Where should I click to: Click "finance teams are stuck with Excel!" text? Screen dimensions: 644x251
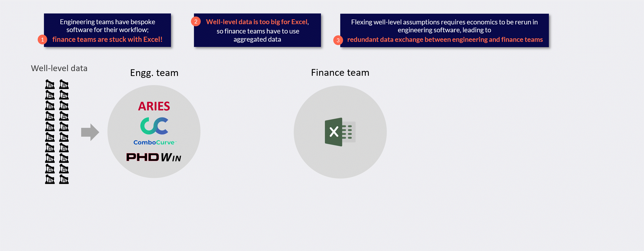click(107, 40)
